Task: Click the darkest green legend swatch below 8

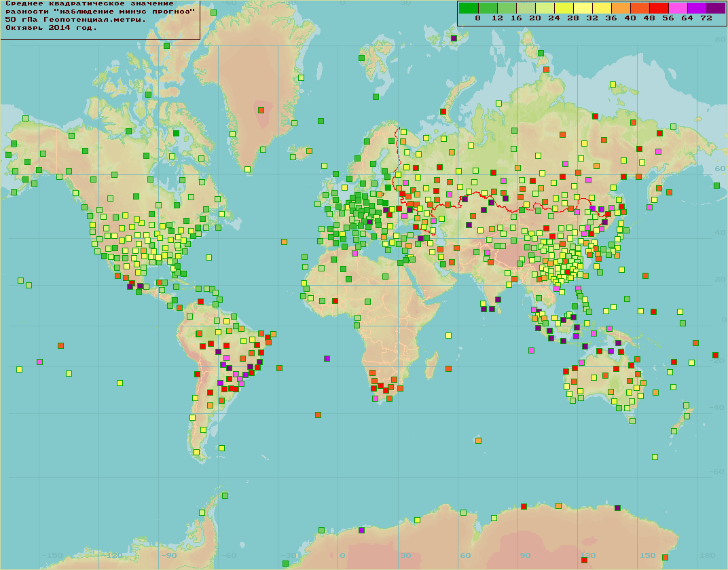Action: tap(469, 7)
